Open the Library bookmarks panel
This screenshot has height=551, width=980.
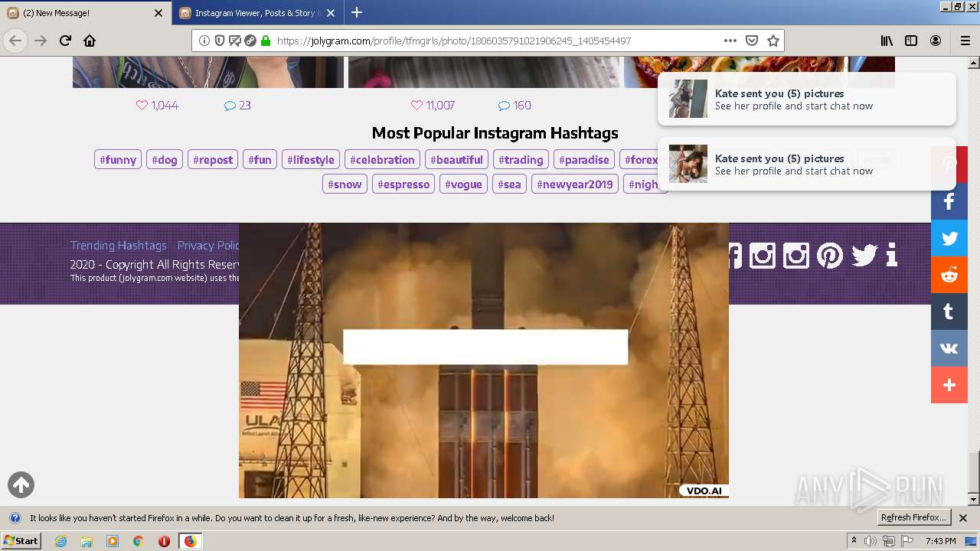point(887,41)
